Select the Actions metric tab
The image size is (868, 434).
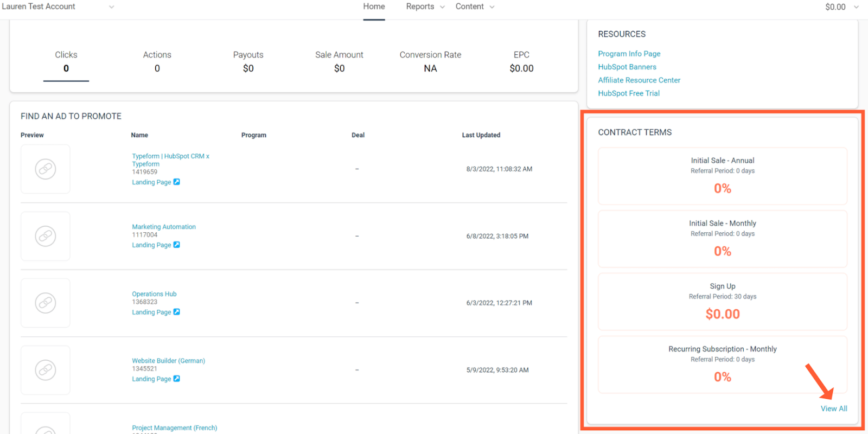click(157, 62)
